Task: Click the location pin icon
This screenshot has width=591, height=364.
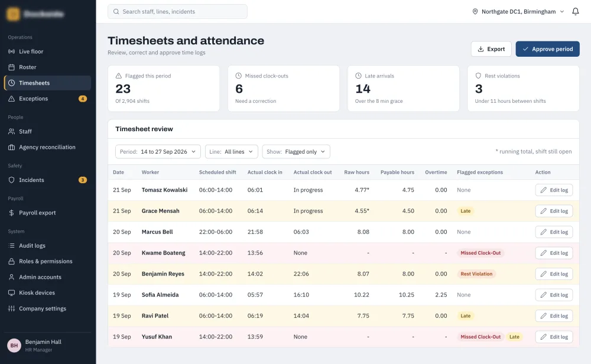Action: [x=475, y=12]
